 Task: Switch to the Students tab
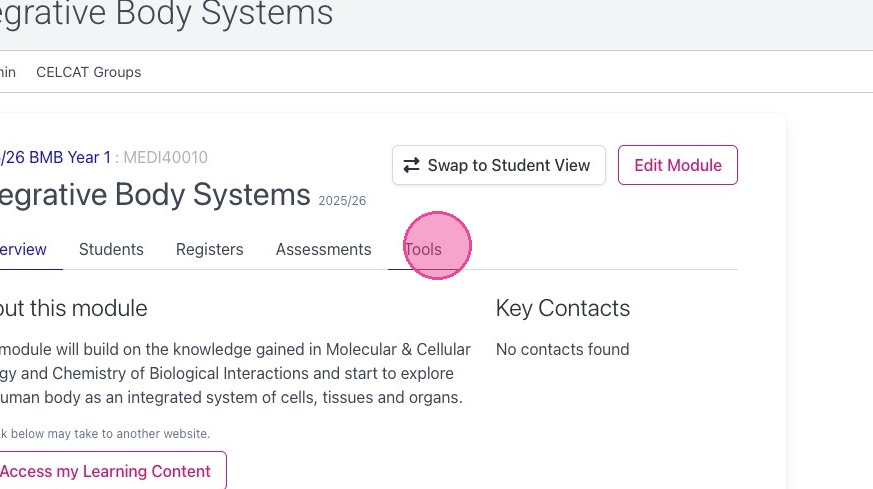111,249
